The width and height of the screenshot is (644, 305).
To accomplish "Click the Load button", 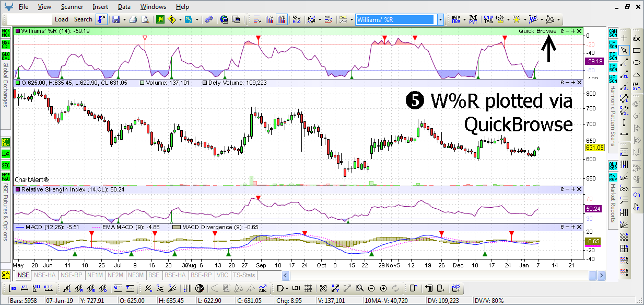I will tap(62, 19).
